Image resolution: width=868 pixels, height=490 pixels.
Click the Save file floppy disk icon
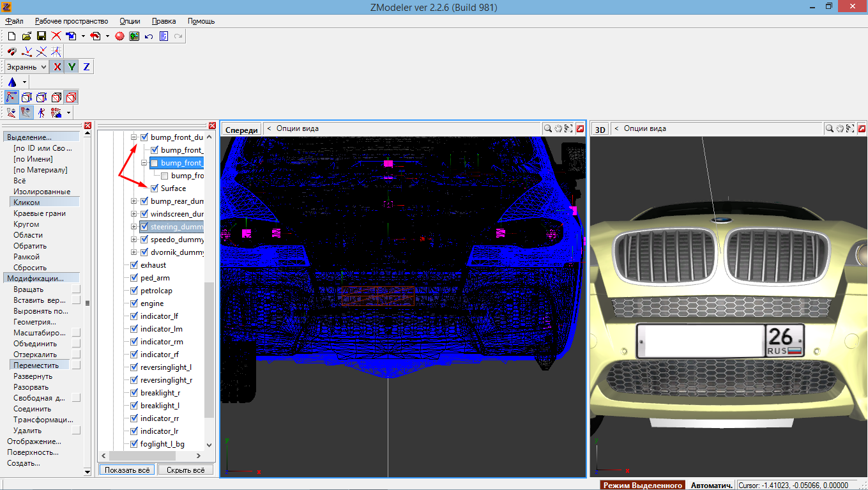(x=41, y=36)
